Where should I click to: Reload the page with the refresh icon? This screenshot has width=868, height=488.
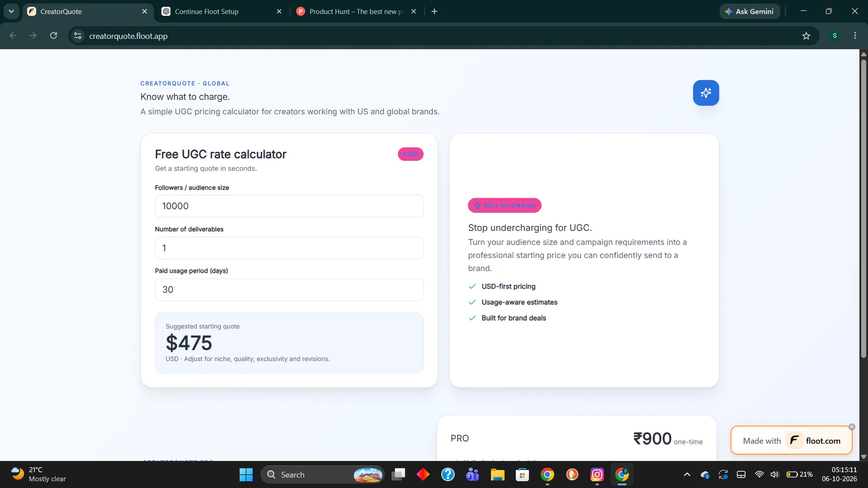[53, 36]
